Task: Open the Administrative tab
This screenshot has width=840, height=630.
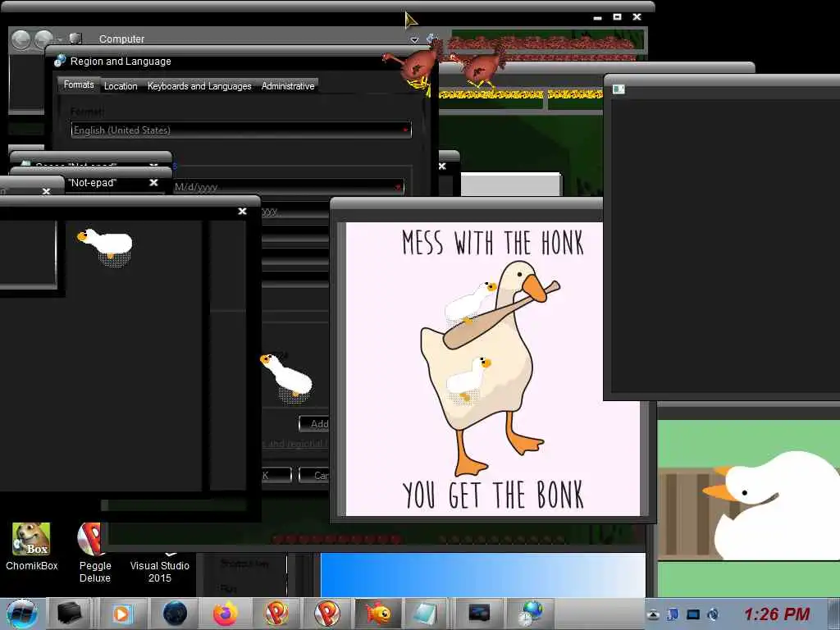Action: coord(288,85)
